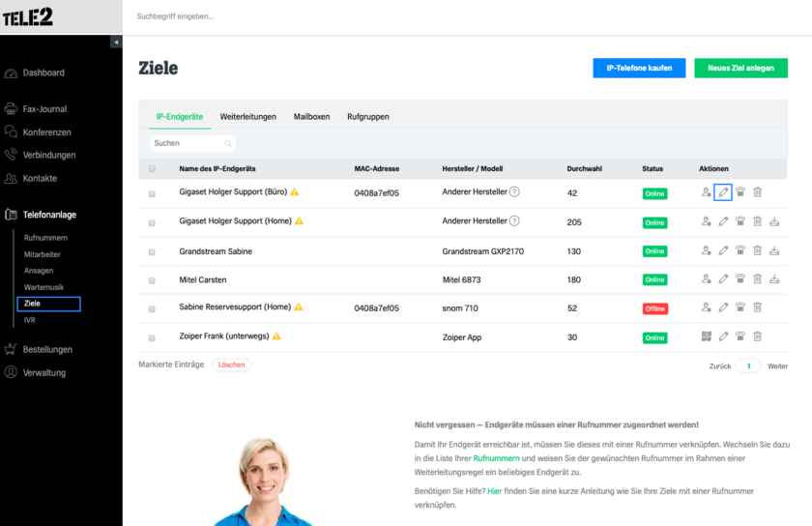Click download icon in the Mitel Carsten row
This screenshot has width=812, height=526.
(774, 279)
